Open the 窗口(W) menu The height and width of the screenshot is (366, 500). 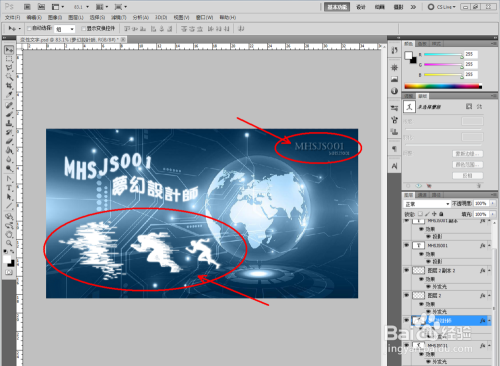204,17
